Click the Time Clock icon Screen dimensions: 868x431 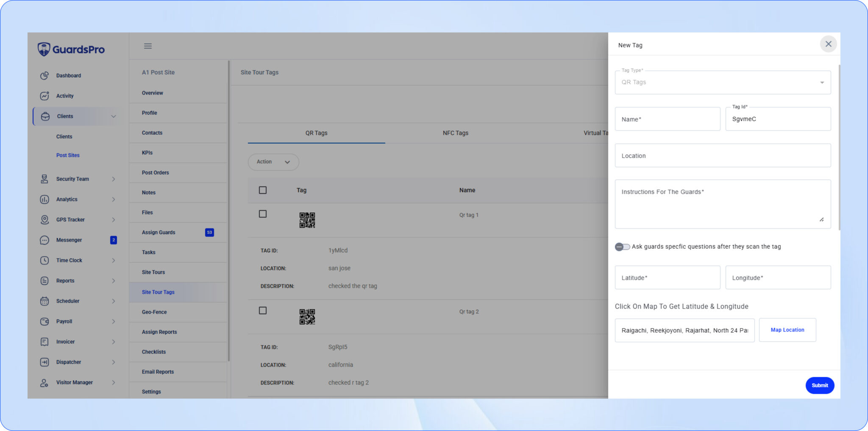tap(45, 260)
